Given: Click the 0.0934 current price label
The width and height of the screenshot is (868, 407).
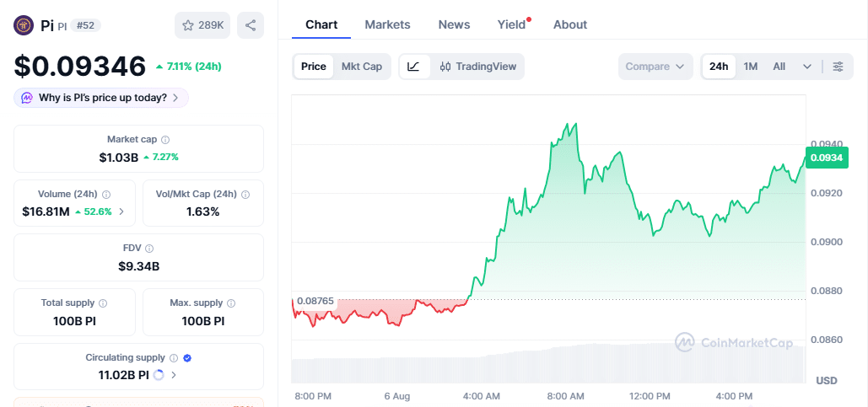Looking at the screenshot, I should pos(827,158).
